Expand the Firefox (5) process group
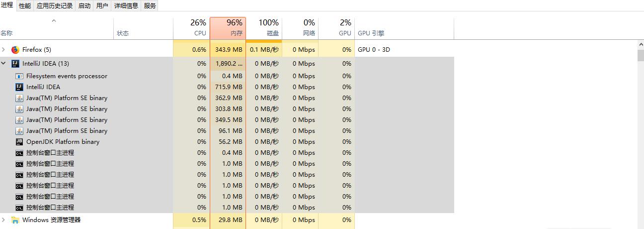 pyautogui.click(x=4, y=50)
